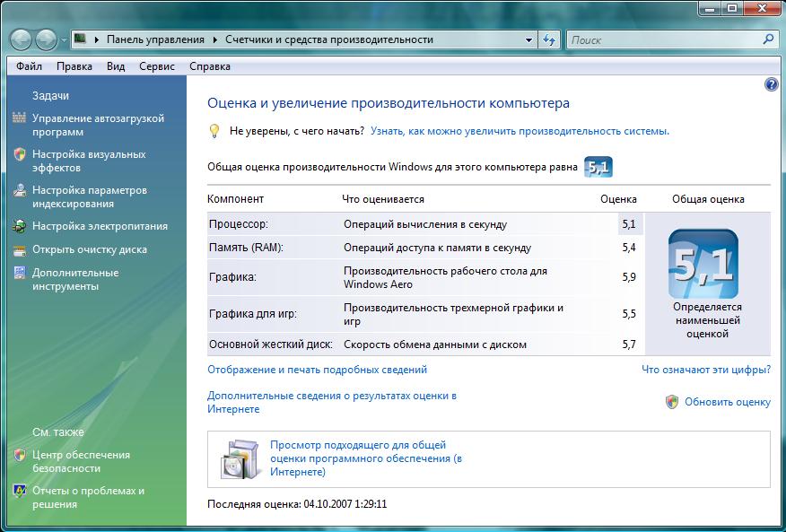The height and width of the screenshot is (532, 786).
Task: Click the Обновить оценку link
Action: coord(727,402)
